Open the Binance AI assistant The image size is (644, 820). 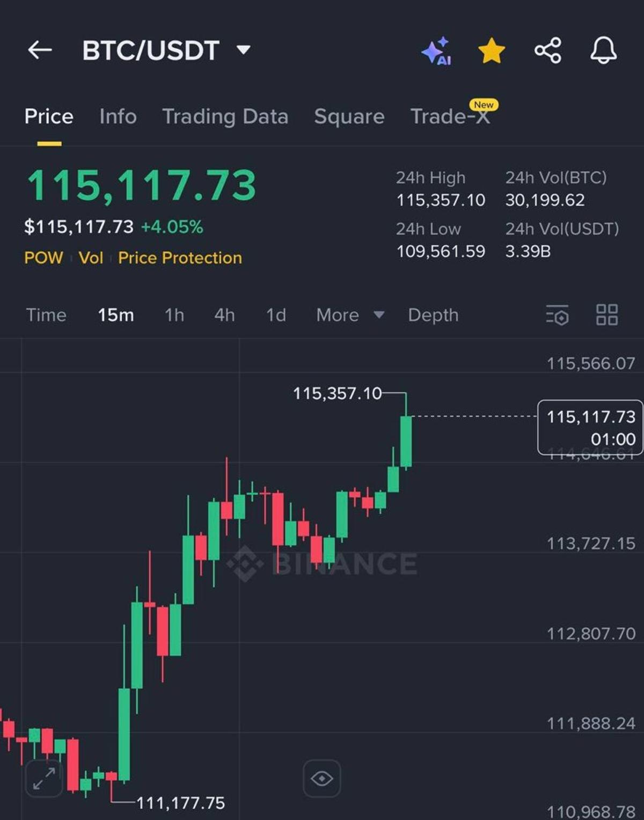pos(437,51)
